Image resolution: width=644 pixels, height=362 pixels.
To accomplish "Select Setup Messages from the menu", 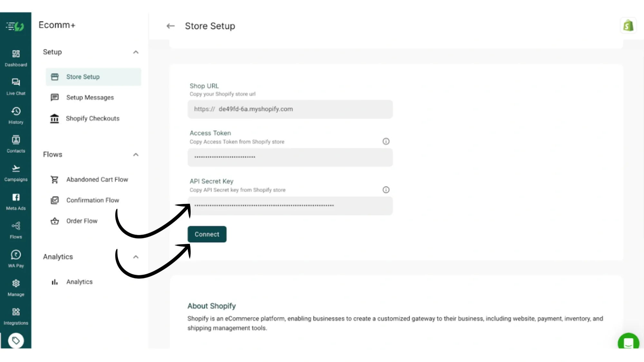I will click(90, 97).
